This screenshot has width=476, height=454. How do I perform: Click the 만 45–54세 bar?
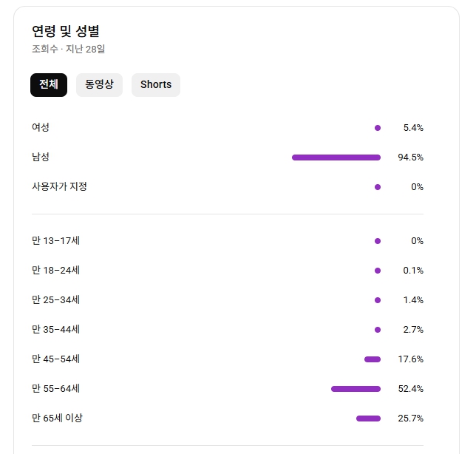pos(373,359)
